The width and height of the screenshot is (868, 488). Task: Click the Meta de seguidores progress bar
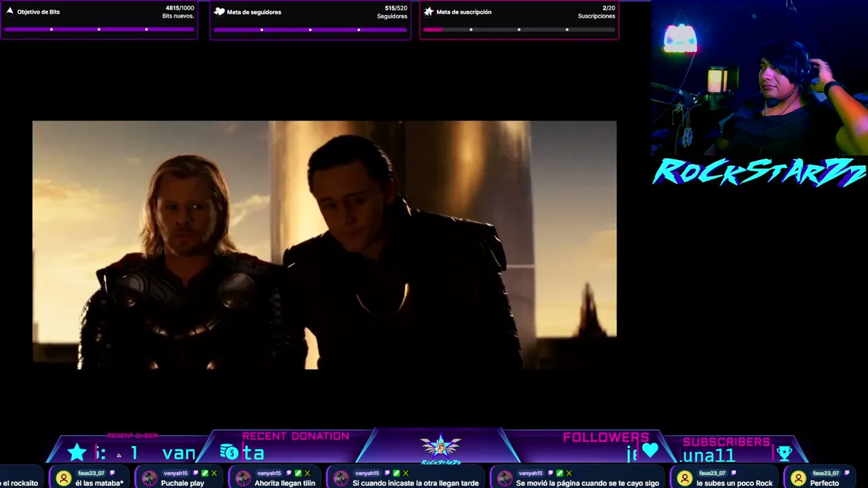(310, 30)
